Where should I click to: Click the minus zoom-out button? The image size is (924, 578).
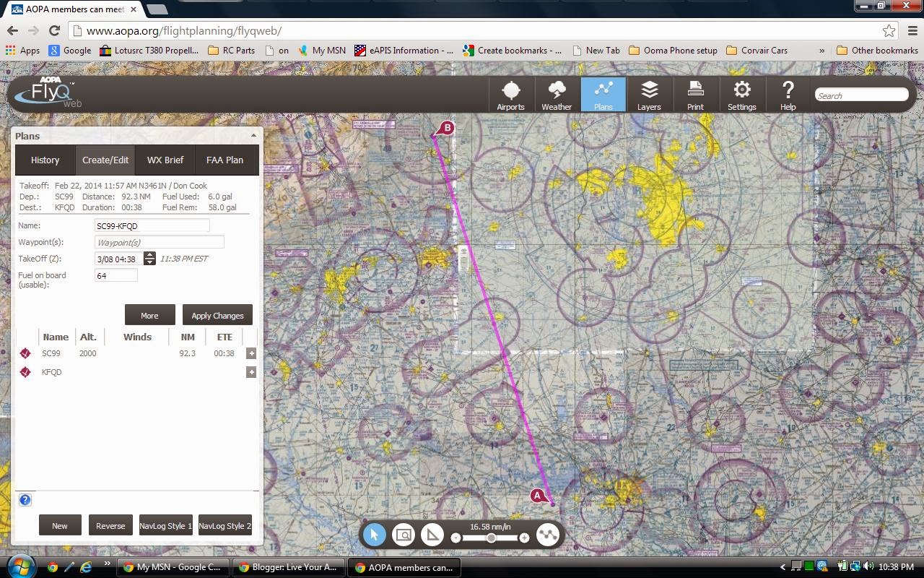[456, 538]
